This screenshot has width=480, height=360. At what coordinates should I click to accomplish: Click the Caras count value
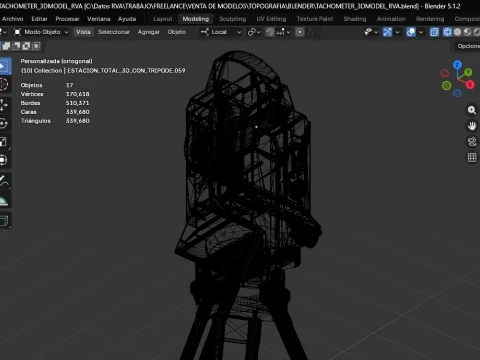pyautogui.click(x=78, y=112)
